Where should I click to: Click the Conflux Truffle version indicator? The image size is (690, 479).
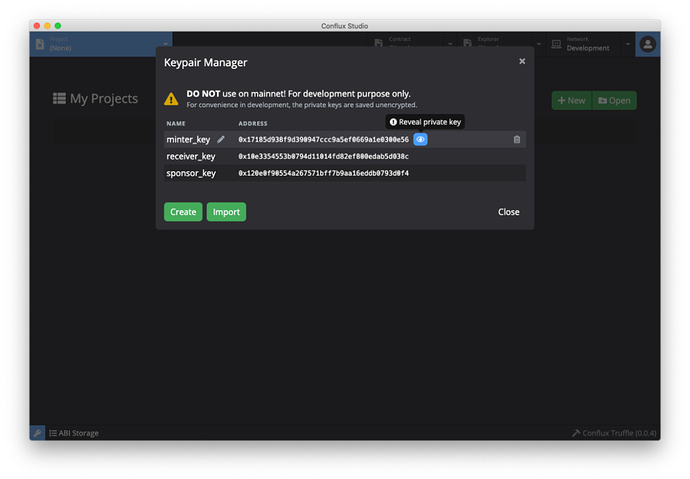[x=612, y=433]
